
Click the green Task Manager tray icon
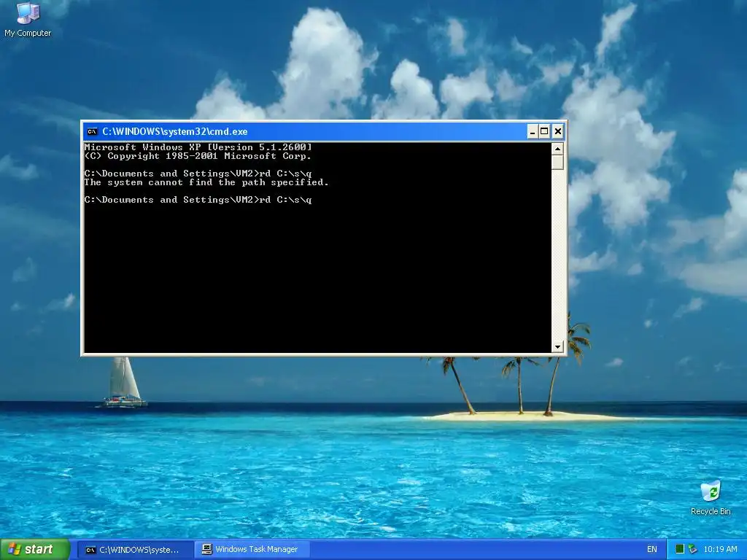tap(680, 550)
